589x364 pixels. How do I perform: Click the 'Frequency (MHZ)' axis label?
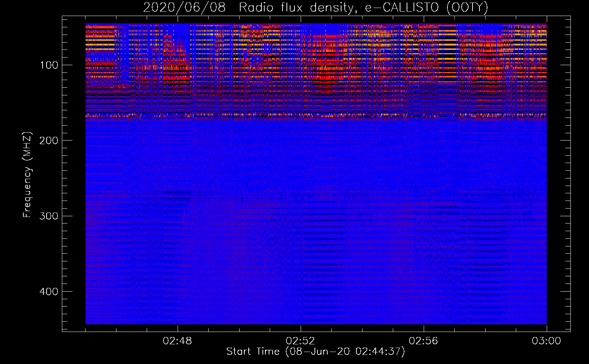coord(27,174)
